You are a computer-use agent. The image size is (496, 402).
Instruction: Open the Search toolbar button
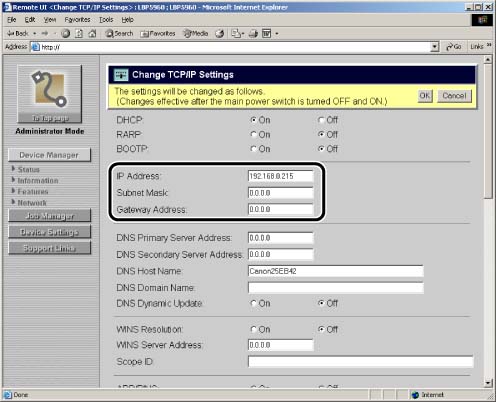119,33
